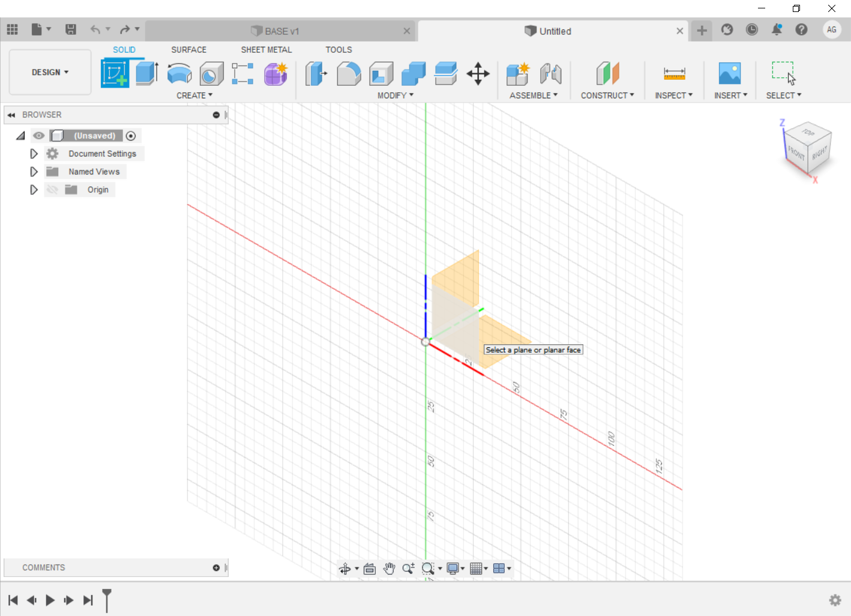Click the Undo arrow
This screenshot has width=851, height=616.
pyautogui.click(x=95, y=29)
